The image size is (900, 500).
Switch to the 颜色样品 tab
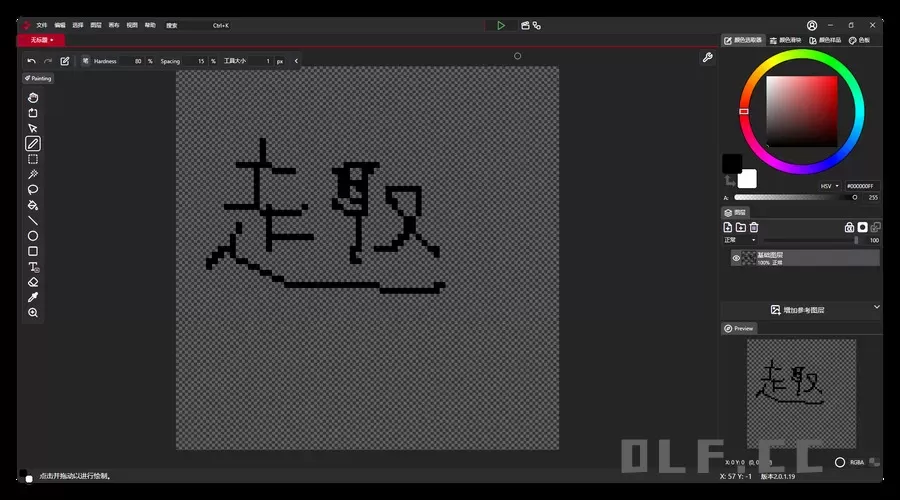point(825,40)
